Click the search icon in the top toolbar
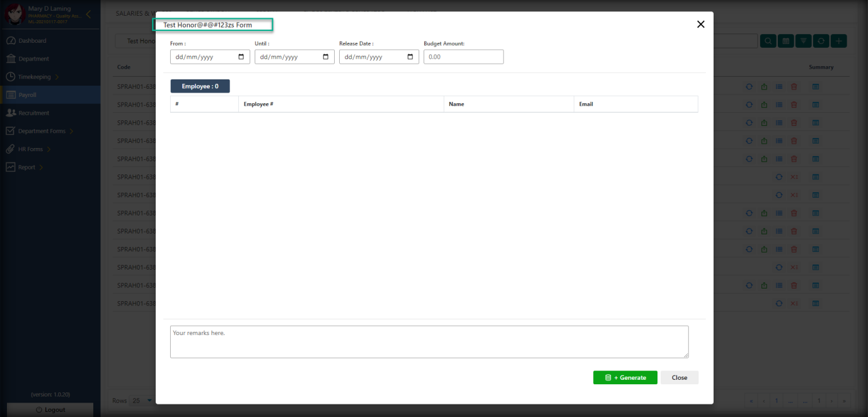 point(768,41)
